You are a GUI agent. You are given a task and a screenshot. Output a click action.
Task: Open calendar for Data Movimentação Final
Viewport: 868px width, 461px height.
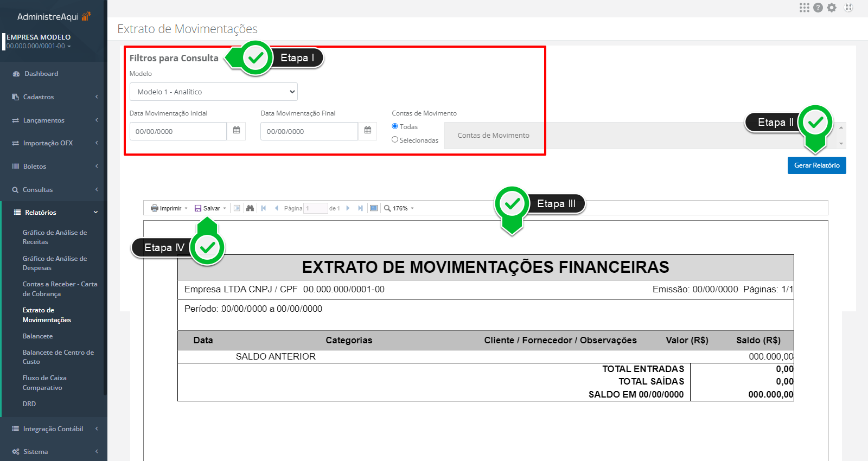tap(368, 131)
